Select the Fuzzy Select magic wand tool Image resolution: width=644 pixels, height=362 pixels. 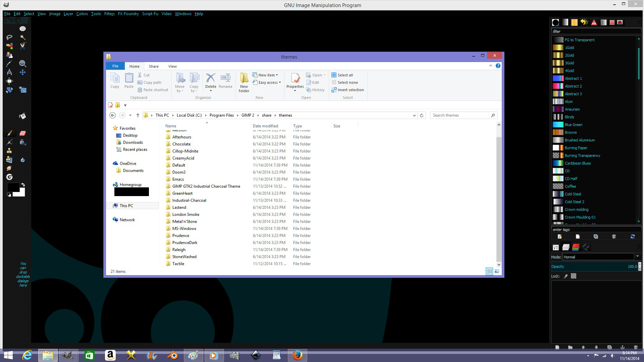22,37
